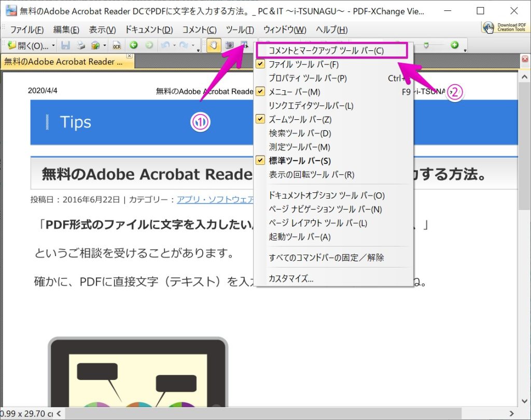This screenshot has height=420, width=531.
Task: Close the document with red X at right
Action: click(525, 59)
